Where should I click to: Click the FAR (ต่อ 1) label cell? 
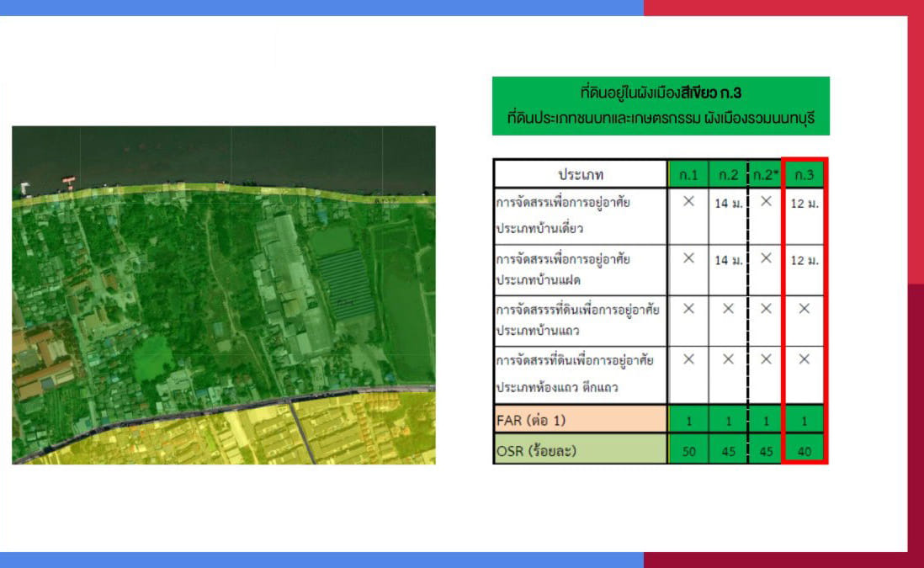(x=580, y=419)
